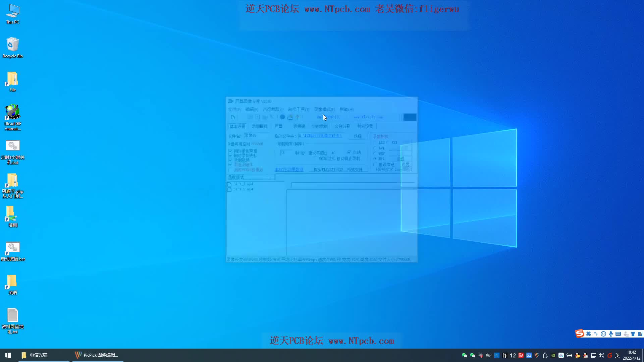This screenshot has width=644, height=362.
Task: Select 启动微信.bat shortcut
Action: point(13,251)
